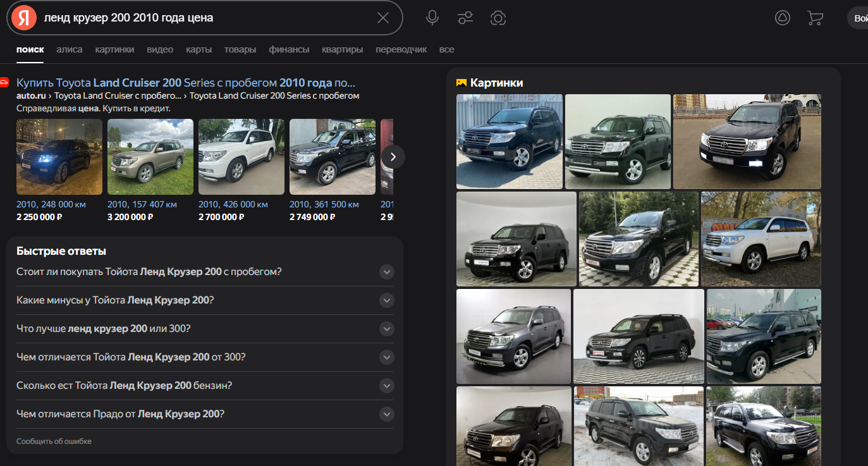The image size is (868, 466).
Task: Open the финансы tab
Action: tap(289, 49)
